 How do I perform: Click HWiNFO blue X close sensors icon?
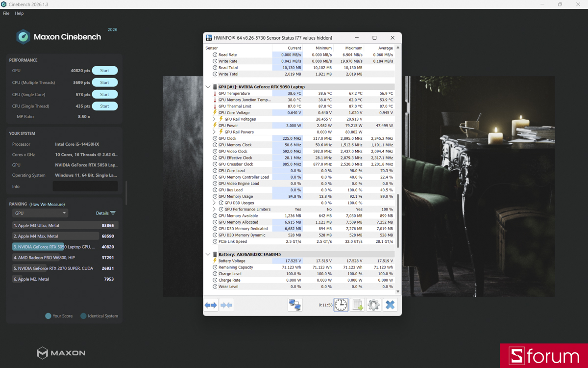click(390, 305)
